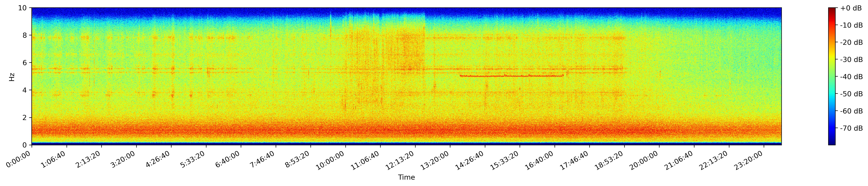Click the -10 dB colorbar label
The width and height of the screenshot is (868, 186).
[x=852, y=25]
